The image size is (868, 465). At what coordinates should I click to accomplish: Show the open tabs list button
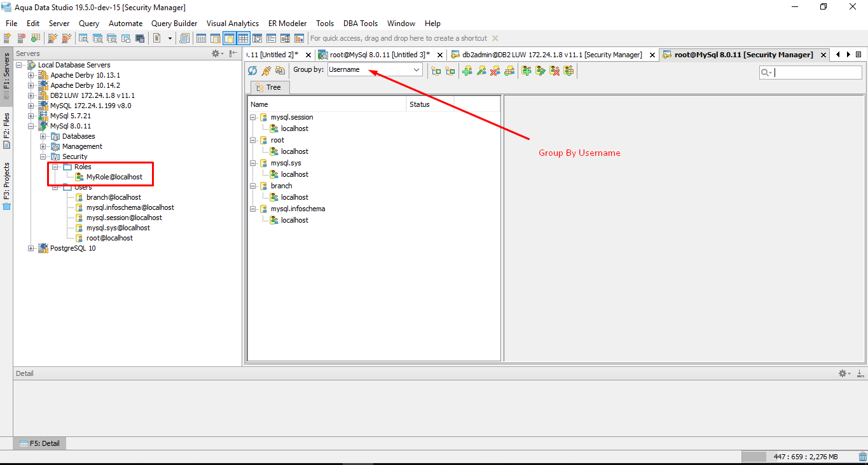(x=858, y=55)
